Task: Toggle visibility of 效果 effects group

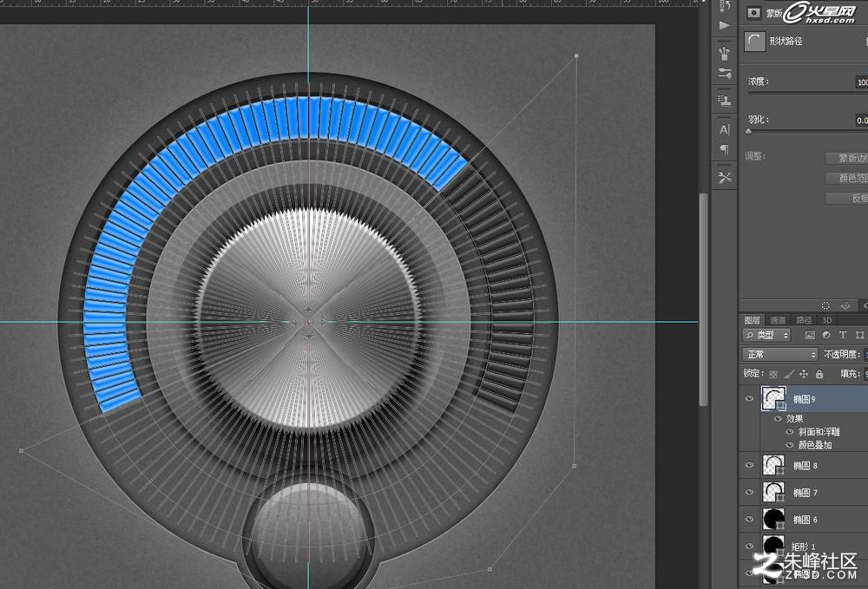Action: [778, 419]
